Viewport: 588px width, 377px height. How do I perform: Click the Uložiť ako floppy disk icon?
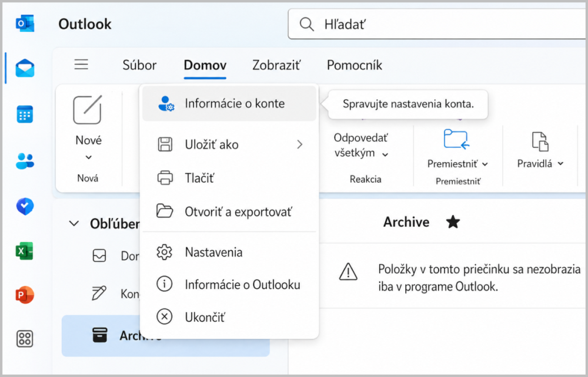click(165, 144)
